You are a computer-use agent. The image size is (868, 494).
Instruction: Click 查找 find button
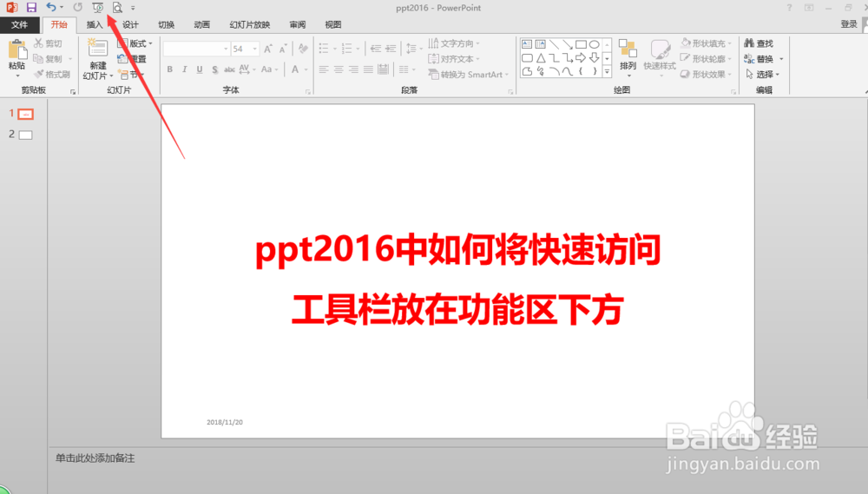[759, 43]
